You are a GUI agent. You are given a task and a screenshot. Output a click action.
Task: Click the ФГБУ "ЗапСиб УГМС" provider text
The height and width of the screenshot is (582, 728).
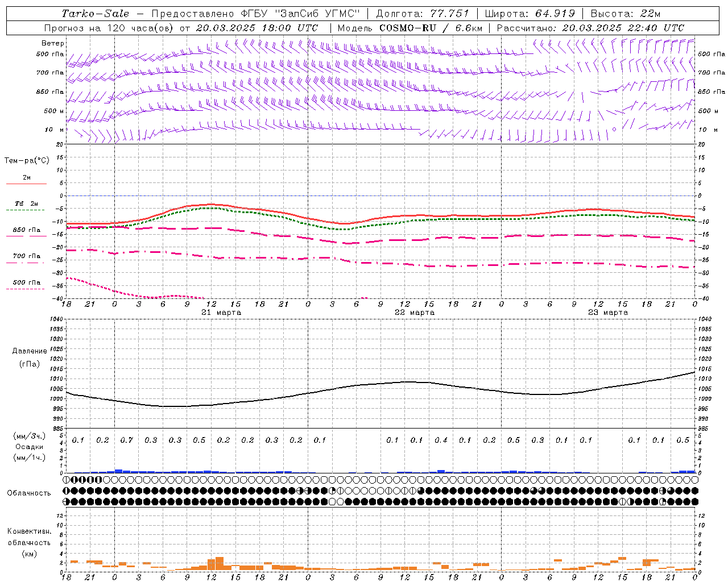click(x=302, y=14)
